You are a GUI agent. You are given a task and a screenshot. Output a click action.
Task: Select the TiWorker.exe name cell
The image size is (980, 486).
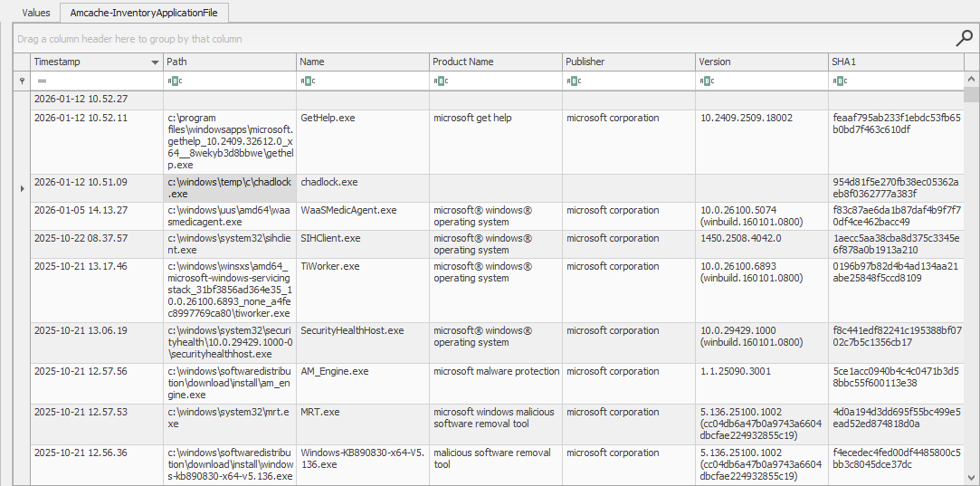point(363,291)
